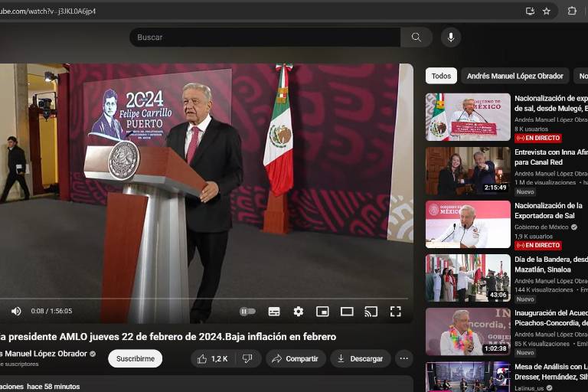588x392 pixels.
Task: Click the Mesa de Análisis thumbnail
Action: (468, 377)
